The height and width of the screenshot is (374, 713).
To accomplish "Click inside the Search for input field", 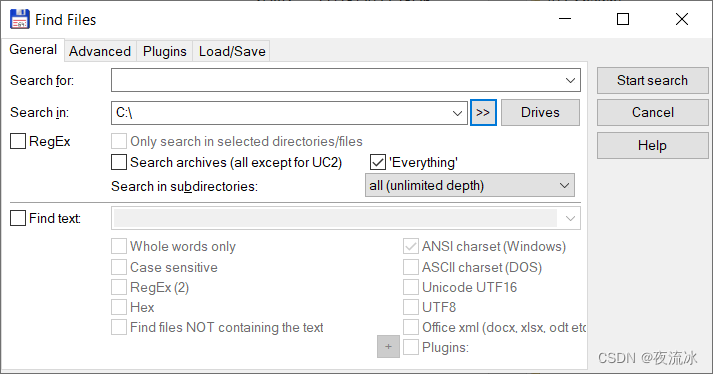I will tap(336, 81).
